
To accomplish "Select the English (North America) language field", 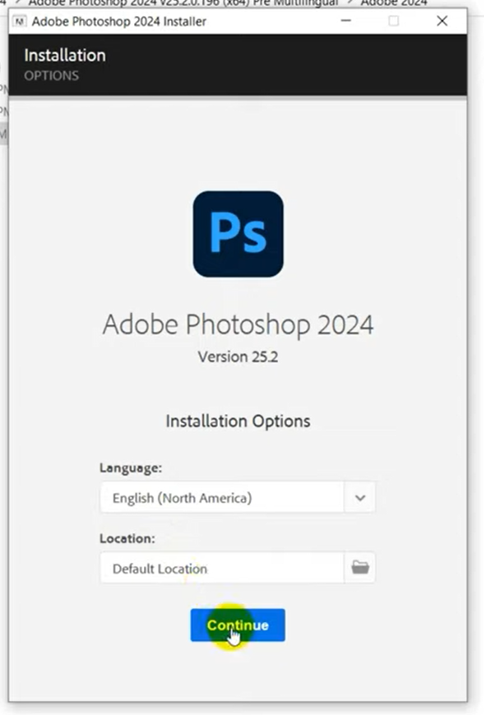I will pyautogui.click(x=222, y=497).
